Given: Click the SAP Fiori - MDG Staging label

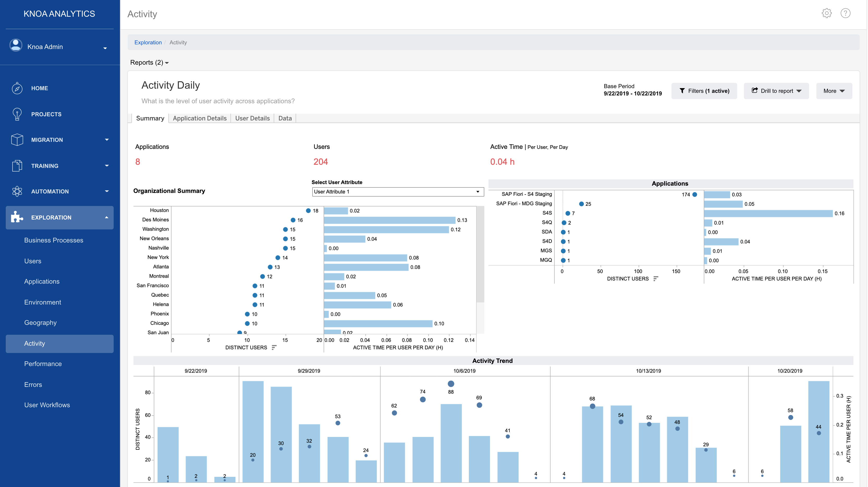Looking at the screenshot, I should pyautogui.click(x=524, y=204).
